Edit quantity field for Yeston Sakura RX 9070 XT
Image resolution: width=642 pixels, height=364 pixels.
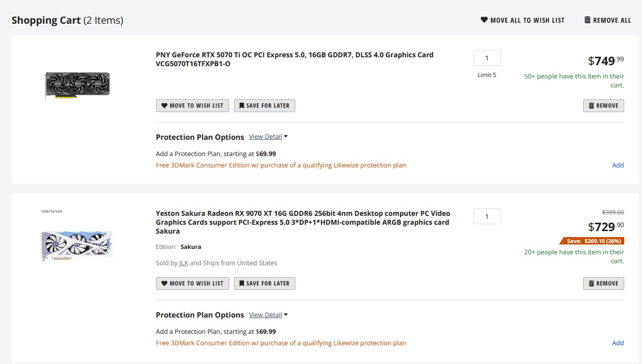click(x=487, y=216)
